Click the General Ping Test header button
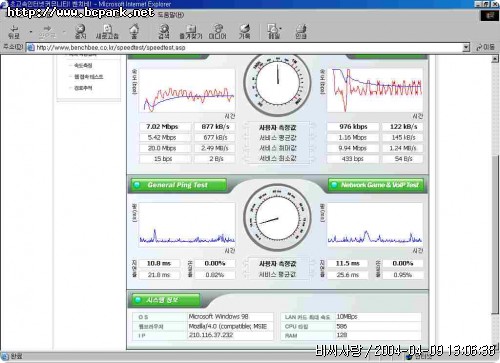This screenshot has width=500, height=363. (x=179, y=185)
